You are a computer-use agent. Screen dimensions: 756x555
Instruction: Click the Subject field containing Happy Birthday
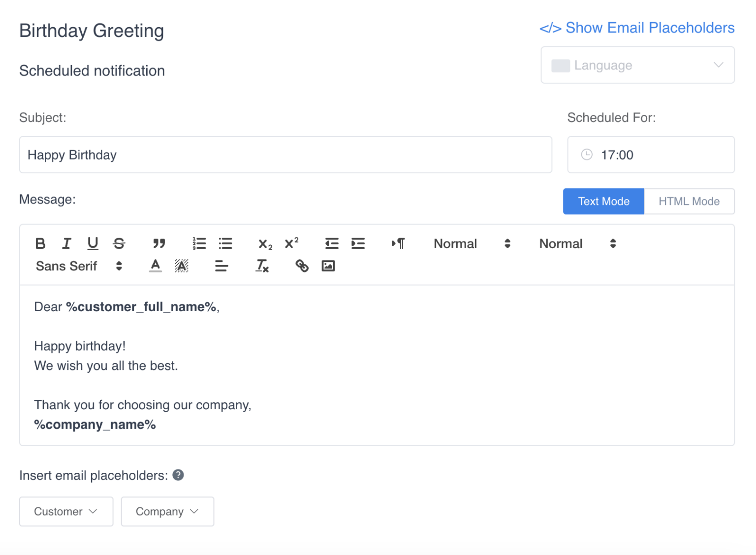click(285, 155)
